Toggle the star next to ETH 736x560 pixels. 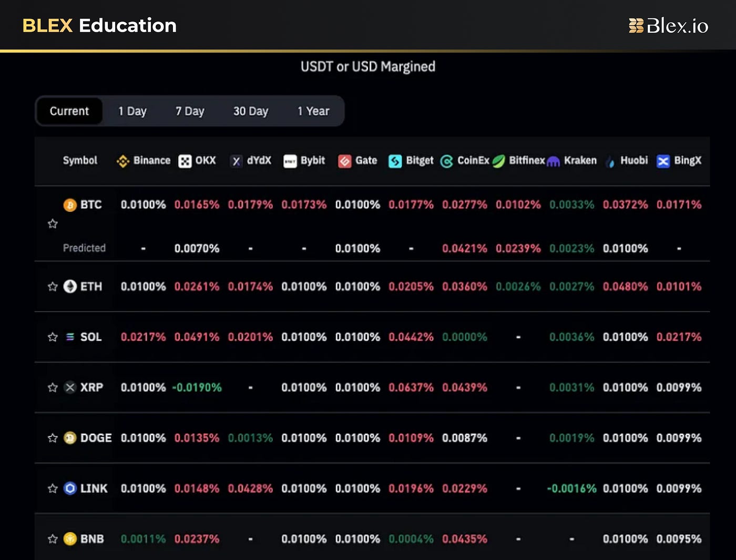52,287
